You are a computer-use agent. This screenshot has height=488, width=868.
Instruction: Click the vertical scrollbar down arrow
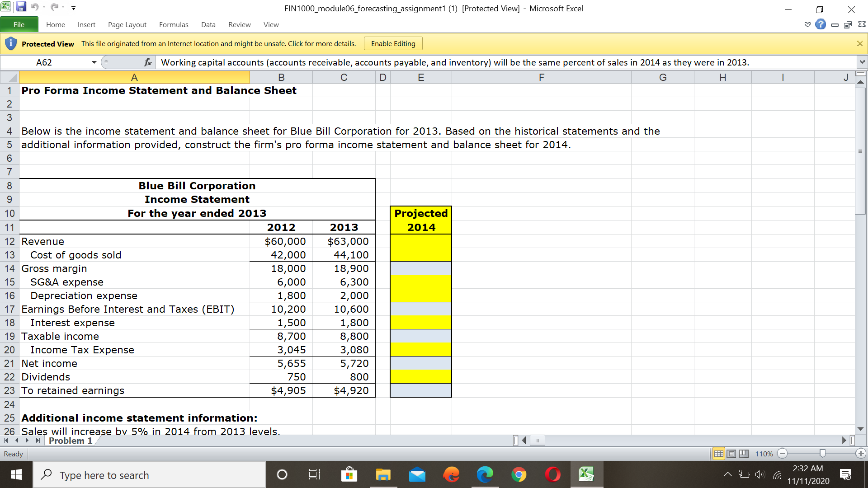(x=860, y=429)
